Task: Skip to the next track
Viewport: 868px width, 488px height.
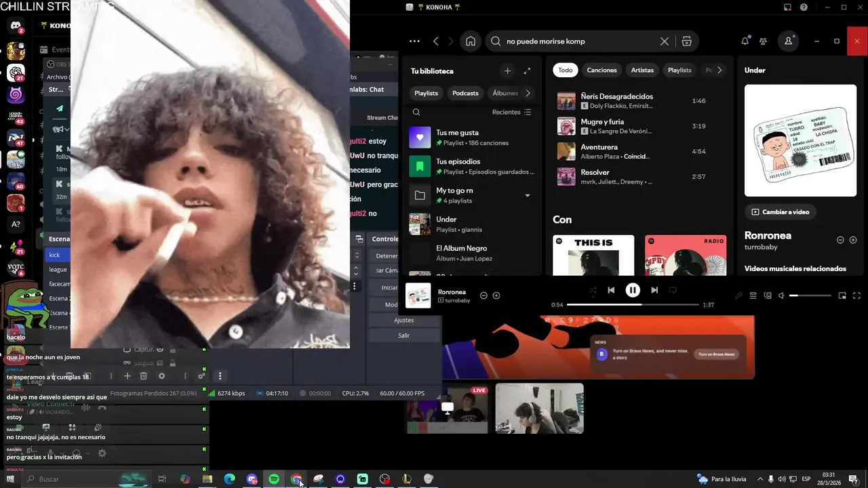Action: tap(654, 290)
